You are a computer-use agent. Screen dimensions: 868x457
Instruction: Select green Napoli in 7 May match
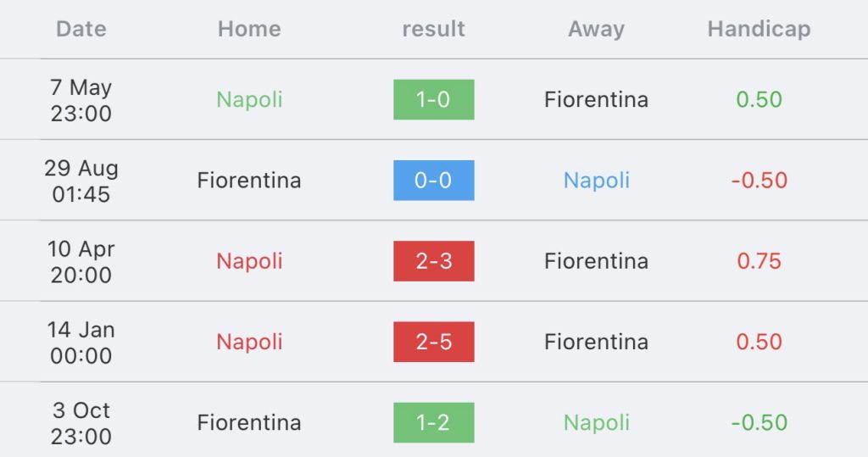click(x=249, y=100)
